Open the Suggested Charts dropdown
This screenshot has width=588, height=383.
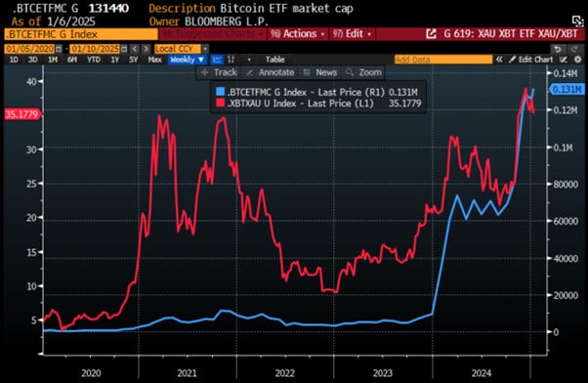pos(212,34)
